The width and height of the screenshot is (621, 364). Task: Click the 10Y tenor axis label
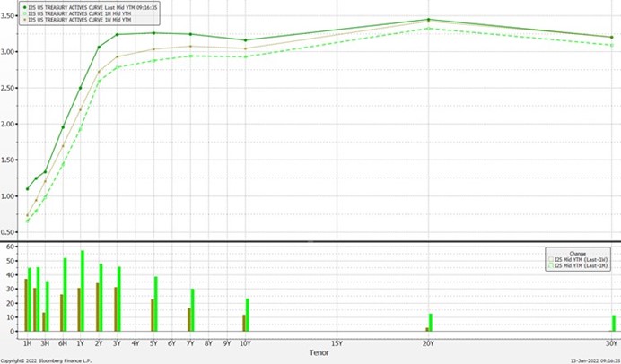coord(245,342)
